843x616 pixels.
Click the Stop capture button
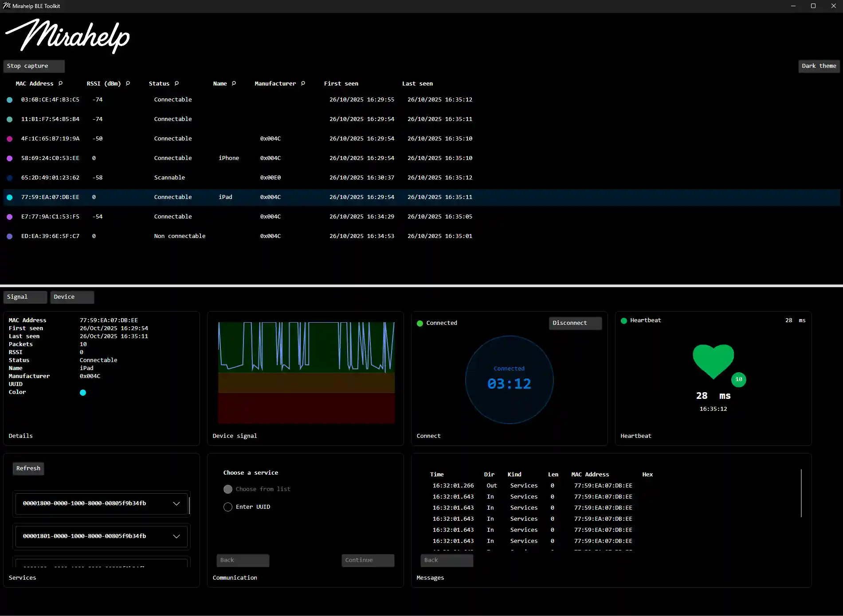coord(34,66)
